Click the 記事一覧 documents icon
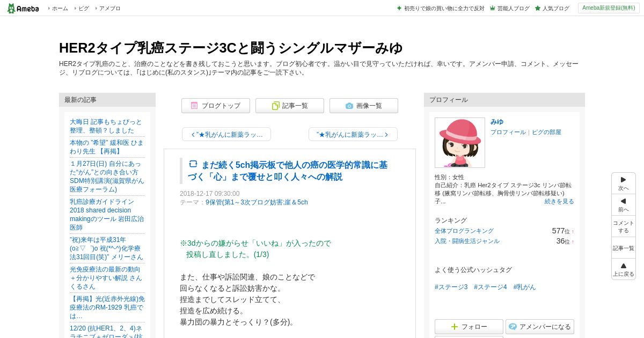The image size is (644, 338). tap(275, 106)
